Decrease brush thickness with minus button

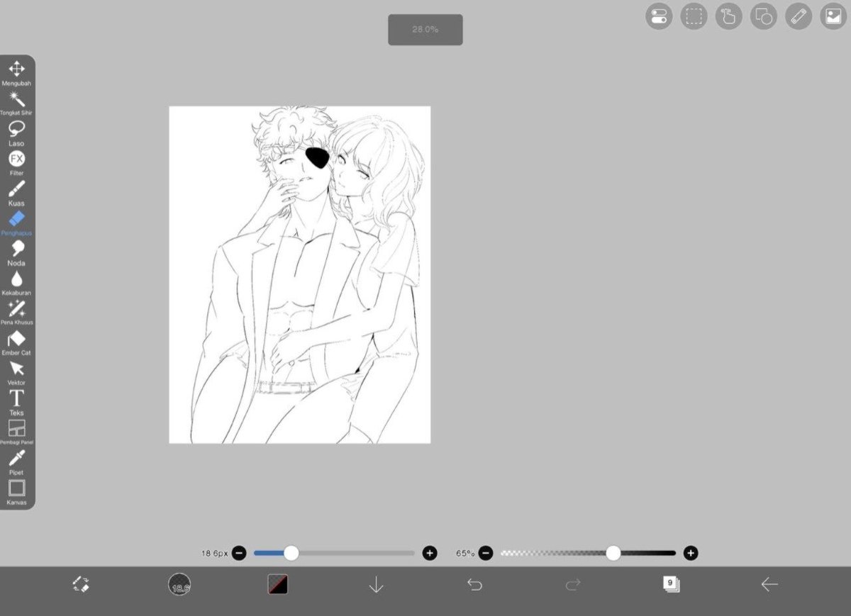[239, 553]
